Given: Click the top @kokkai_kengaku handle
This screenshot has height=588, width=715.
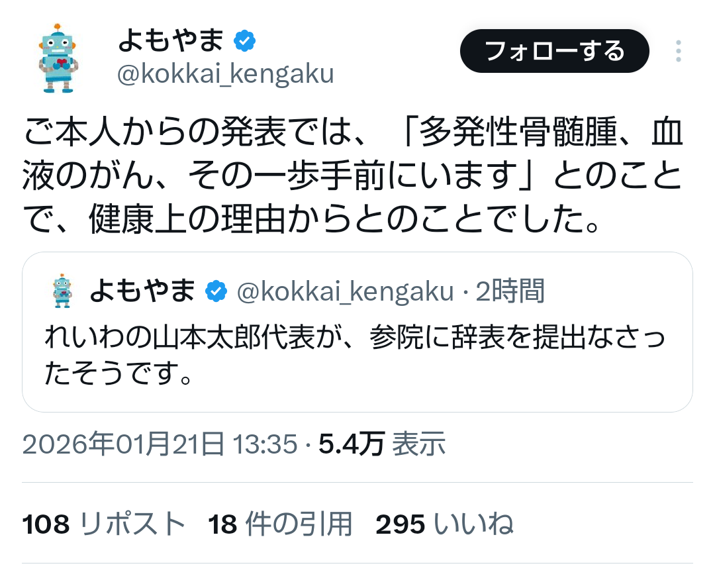Looking at the screenshot, I should (225, 75).
